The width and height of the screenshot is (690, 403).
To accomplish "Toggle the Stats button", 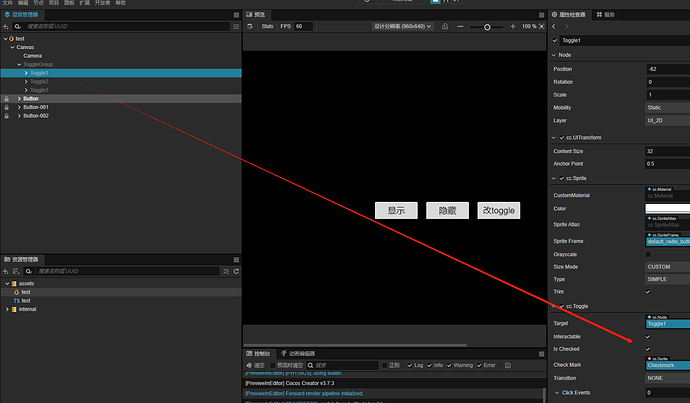I will tap(267, 26).
